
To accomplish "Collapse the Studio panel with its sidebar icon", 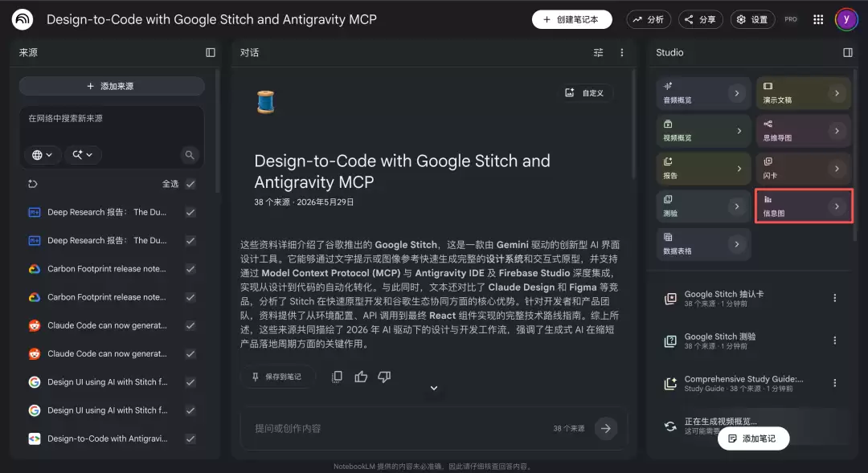I will coord(848,52).
